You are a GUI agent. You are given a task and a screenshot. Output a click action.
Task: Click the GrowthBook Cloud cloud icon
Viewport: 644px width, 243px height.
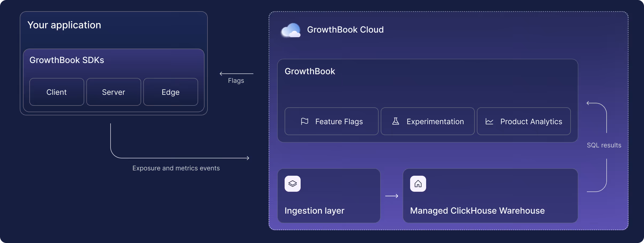[x=291, y=30]
